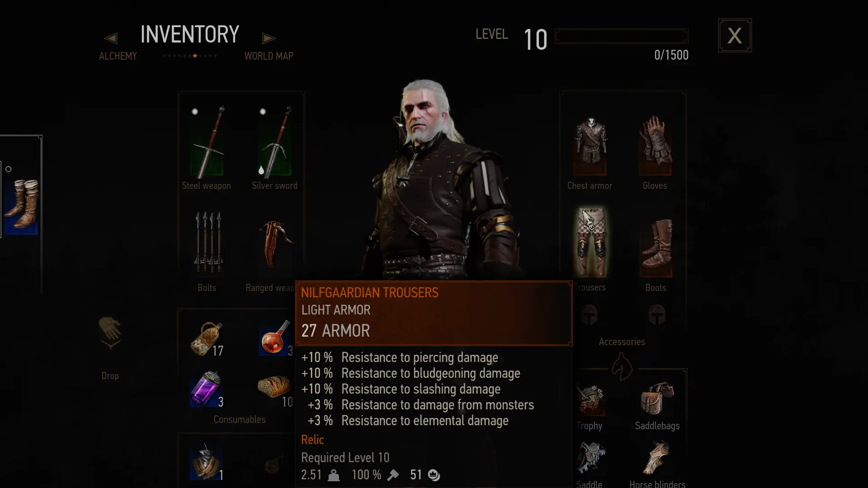Image resolution: width=868 pixels, height=488 pixels.
Task: Select the Bolts slot item
Action: click(208, 242)
